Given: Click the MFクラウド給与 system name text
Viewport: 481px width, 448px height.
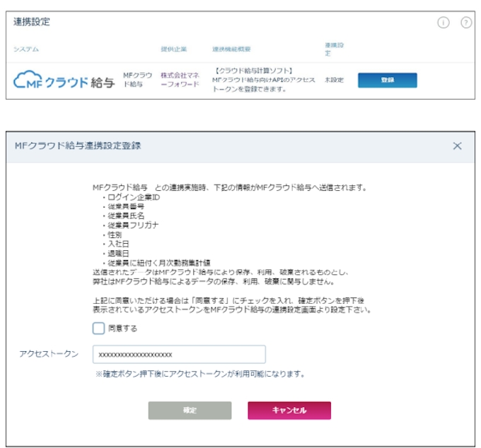Looking at the screenshot, I should pyautogui.click(x=136, y=80).
